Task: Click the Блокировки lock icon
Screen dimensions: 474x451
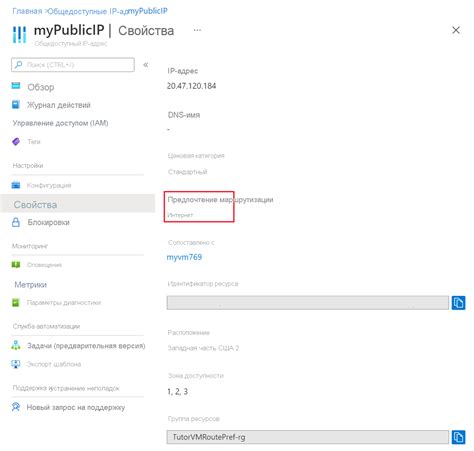Action: (16, 222)
